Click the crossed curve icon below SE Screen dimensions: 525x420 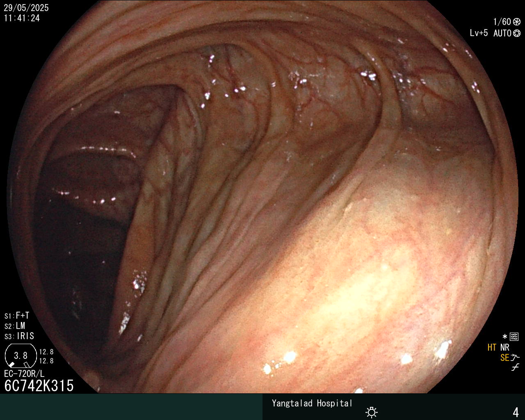[x=515, y=367]
